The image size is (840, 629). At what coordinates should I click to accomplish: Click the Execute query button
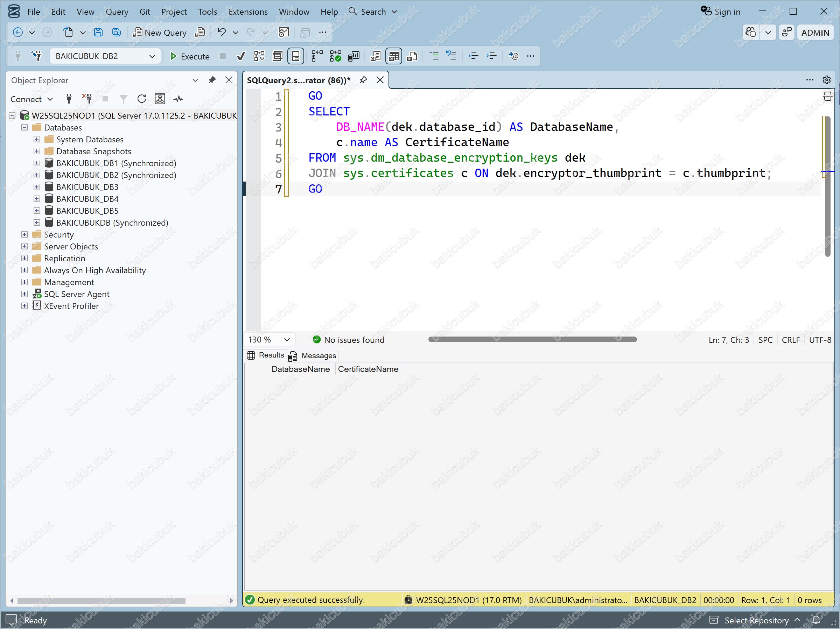(x=190, y=56)
